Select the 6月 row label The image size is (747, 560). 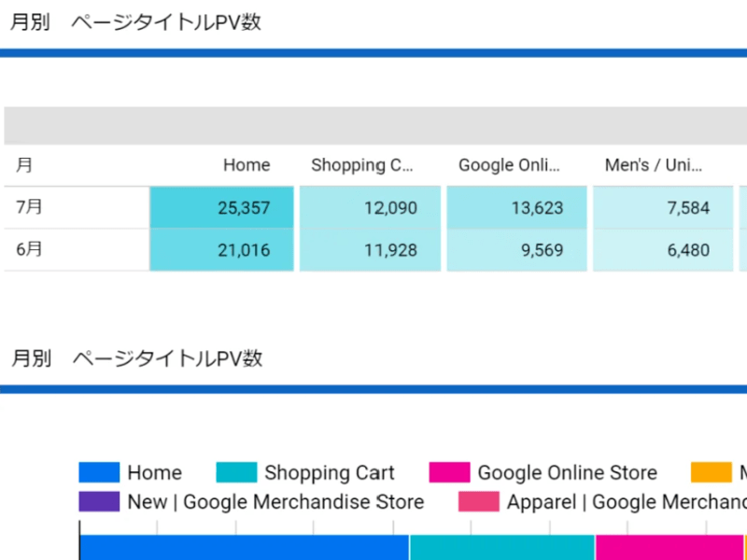(x=30, y=250)
